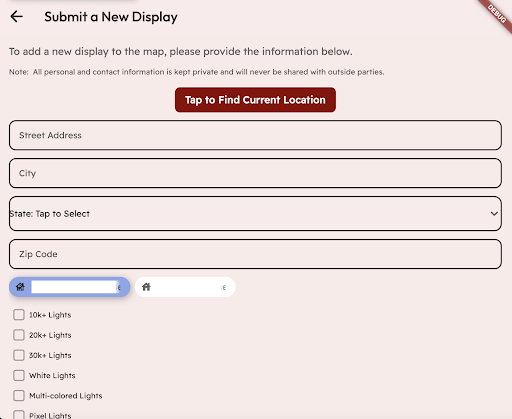Image resolution: width=512 pixels, height=419 pixels.
Task: Select the blue highlighted chip
Action: (69, 287)
